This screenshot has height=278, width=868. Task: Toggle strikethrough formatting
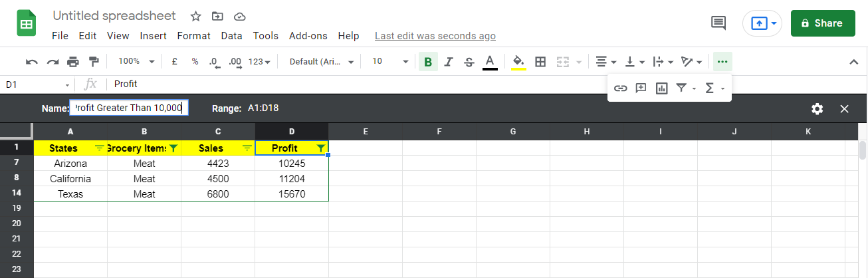point(469,62)
